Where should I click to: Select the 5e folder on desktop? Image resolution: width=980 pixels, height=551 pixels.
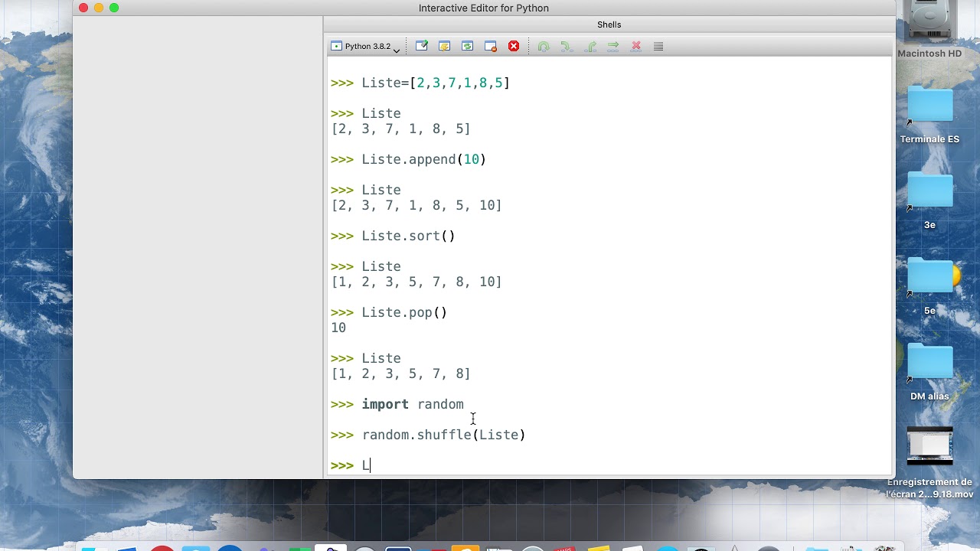[x=929, y=286]
